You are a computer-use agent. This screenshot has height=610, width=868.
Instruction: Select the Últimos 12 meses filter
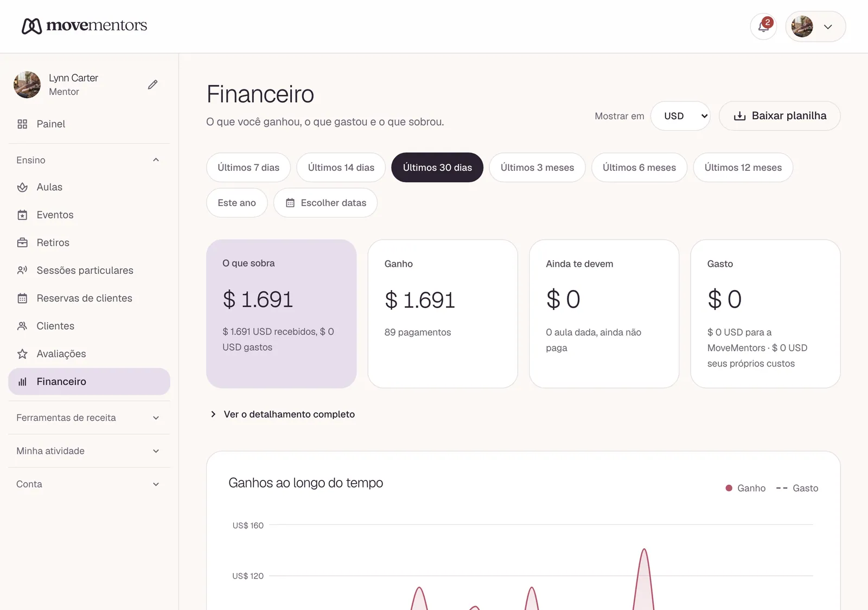coord(743,168)
